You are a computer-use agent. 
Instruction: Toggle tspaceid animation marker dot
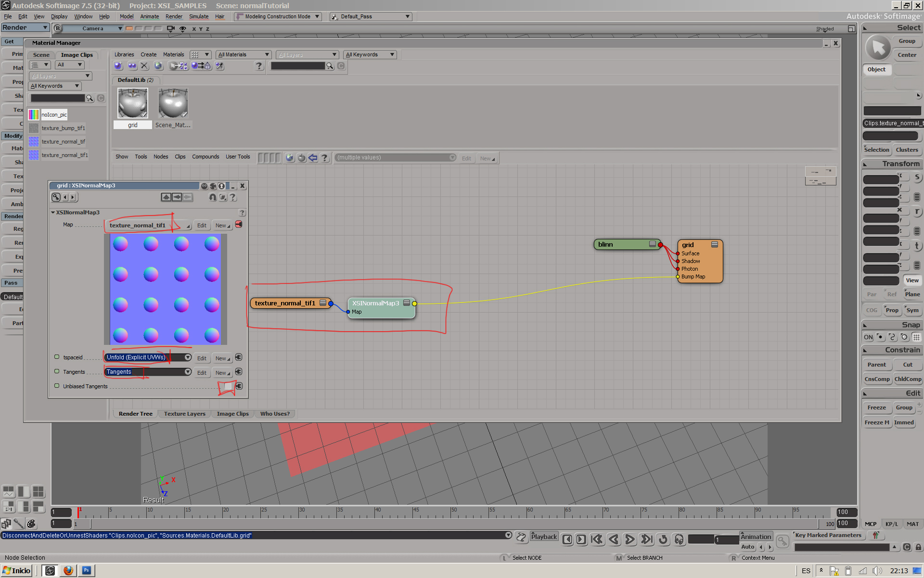click(x=57, y=357)
